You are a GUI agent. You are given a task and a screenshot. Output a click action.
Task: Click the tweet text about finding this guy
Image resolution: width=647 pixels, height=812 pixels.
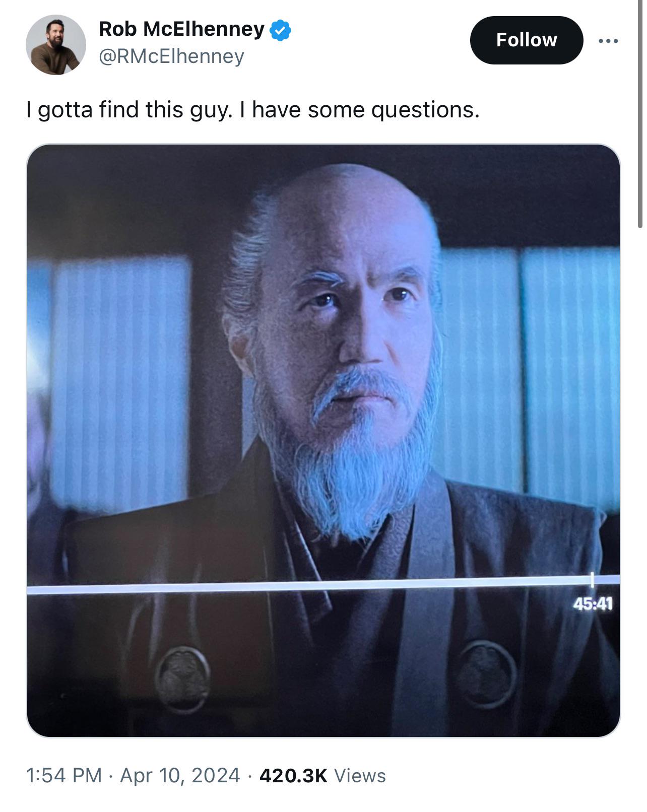tap(252, 109)
